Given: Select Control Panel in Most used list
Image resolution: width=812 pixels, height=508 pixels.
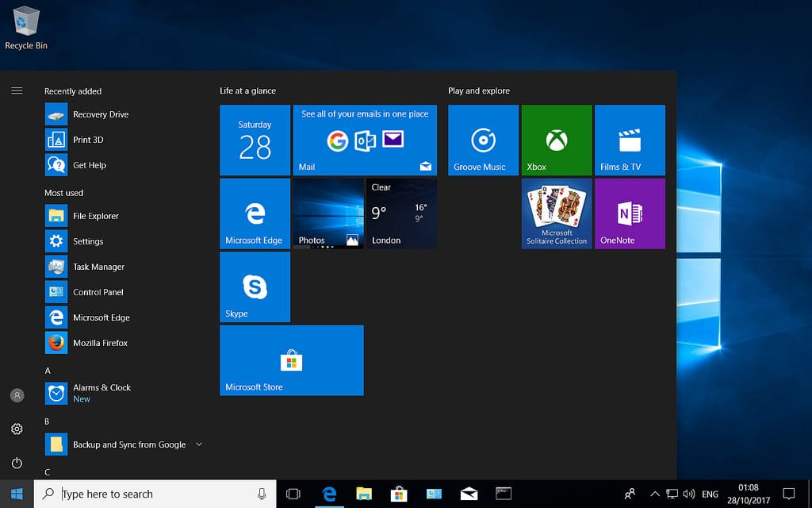Looking at the screenshot, I should point(98,292).
